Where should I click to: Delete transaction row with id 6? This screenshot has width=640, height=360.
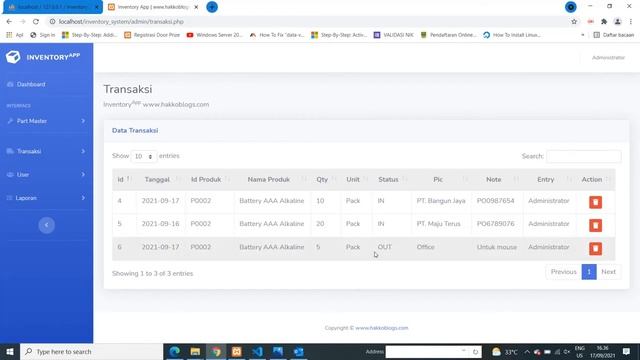[x=595, y=249]
